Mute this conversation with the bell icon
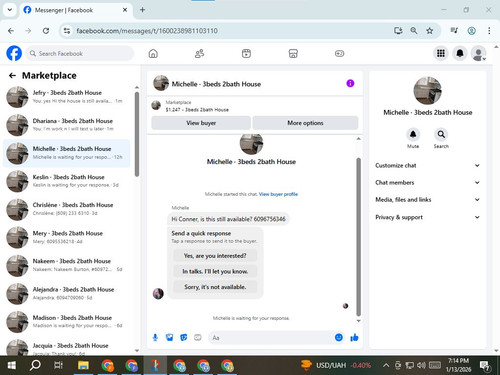 413,134
